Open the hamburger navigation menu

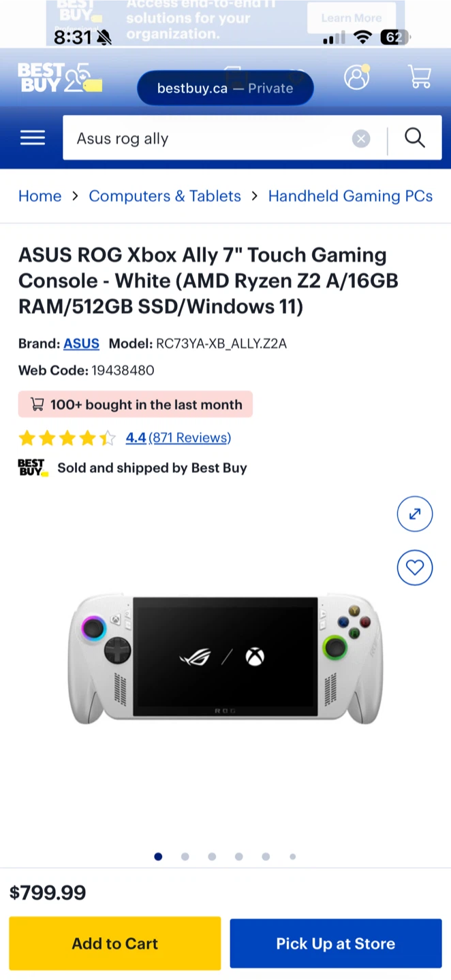(32, 138)
